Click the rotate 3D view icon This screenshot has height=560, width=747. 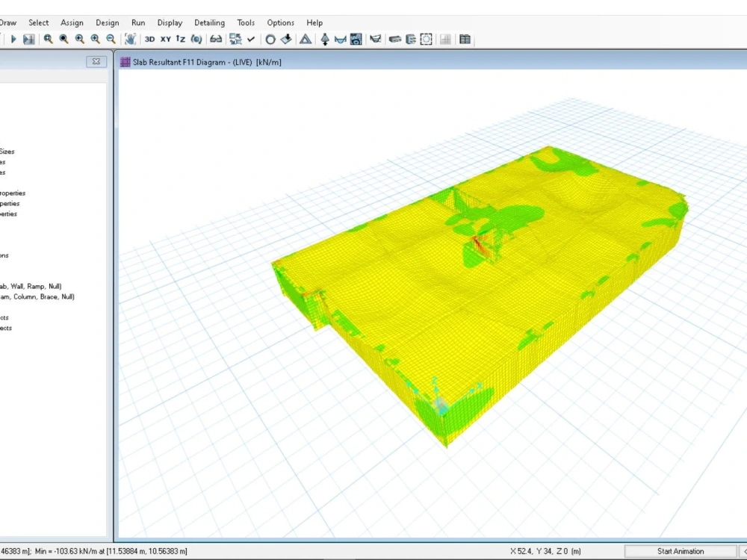click(196, 39)
